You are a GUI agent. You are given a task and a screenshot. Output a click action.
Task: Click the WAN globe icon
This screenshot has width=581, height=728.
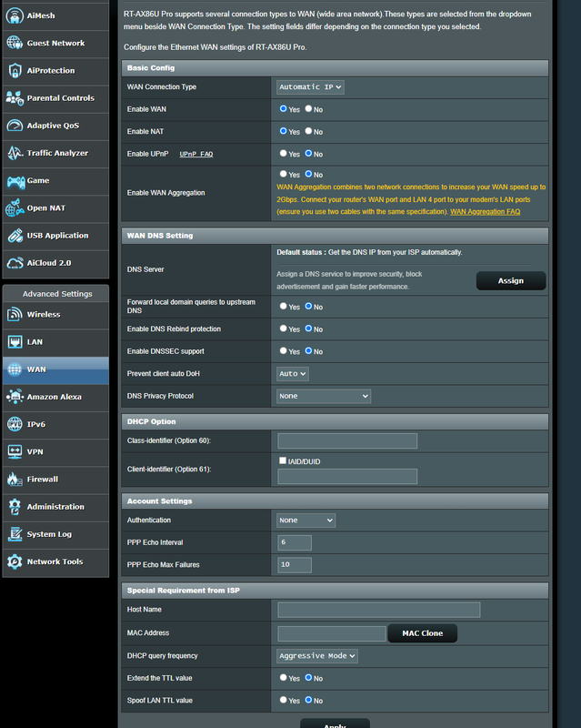[x=15, y=369]
